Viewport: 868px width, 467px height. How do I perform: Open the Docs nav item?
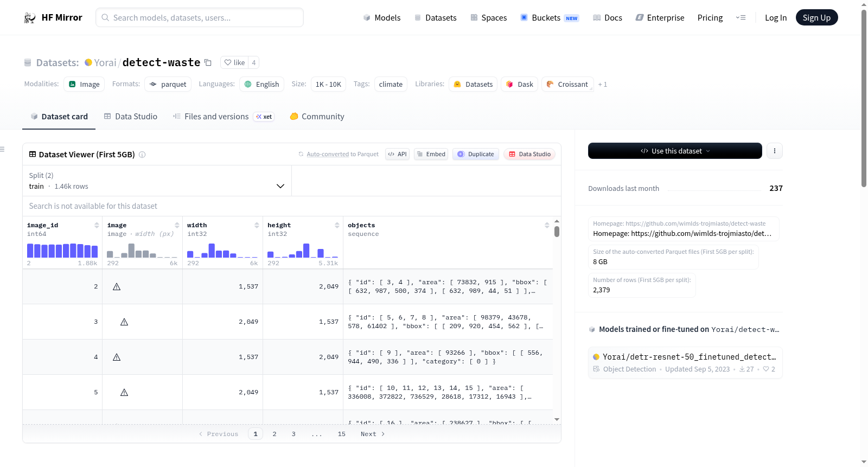(608, 18)
